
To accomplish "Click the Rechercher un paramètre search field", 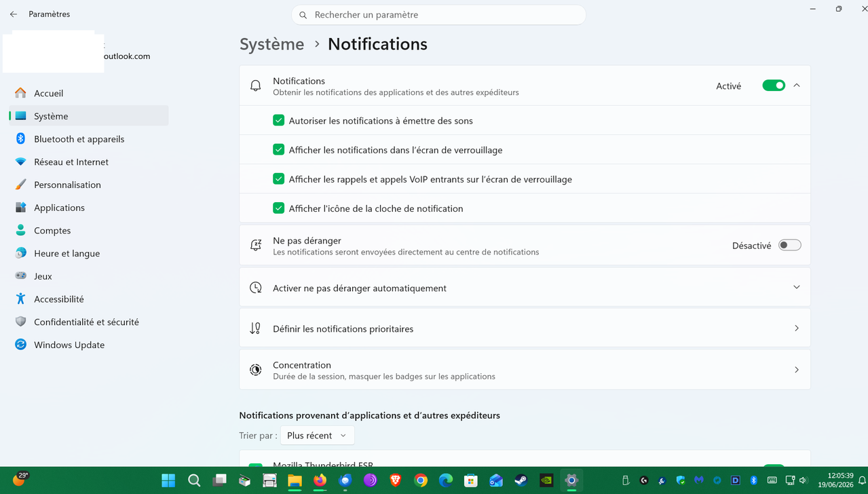I will 438,15.
